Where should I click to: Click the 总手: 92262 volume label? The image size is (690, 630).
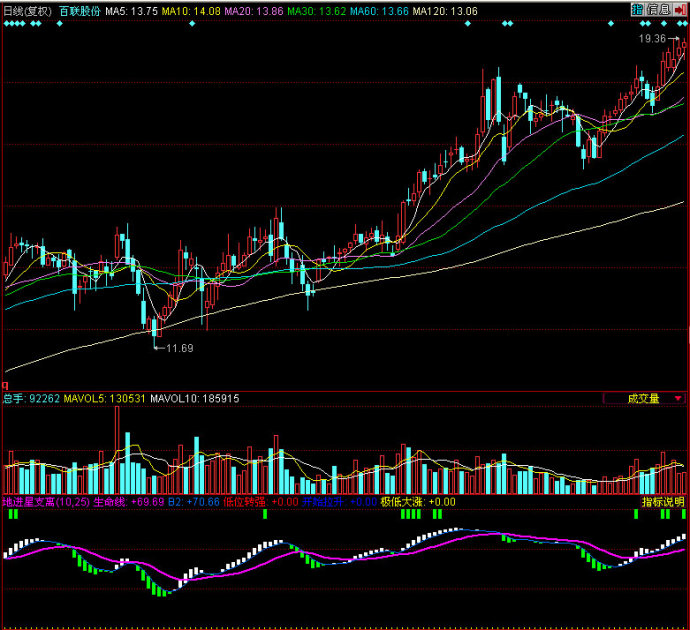pyautogui.click(x=31, y=399)
